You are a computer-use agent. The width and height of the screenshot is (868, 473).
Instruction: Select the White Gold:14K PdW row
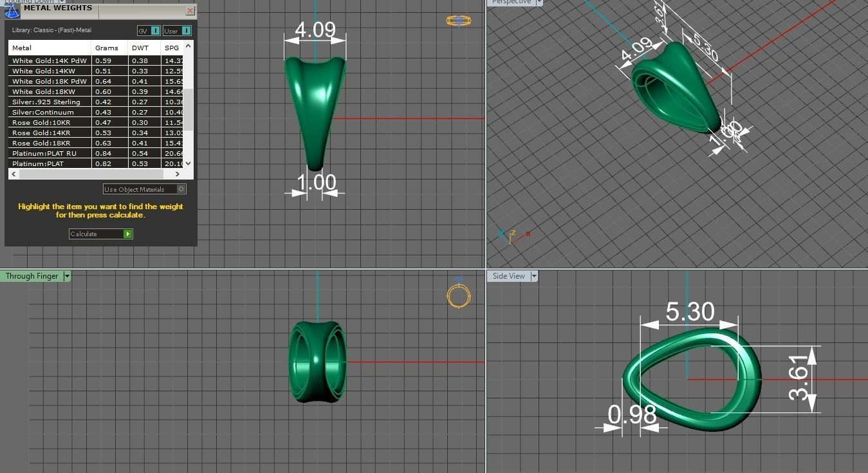pos(97,60)
